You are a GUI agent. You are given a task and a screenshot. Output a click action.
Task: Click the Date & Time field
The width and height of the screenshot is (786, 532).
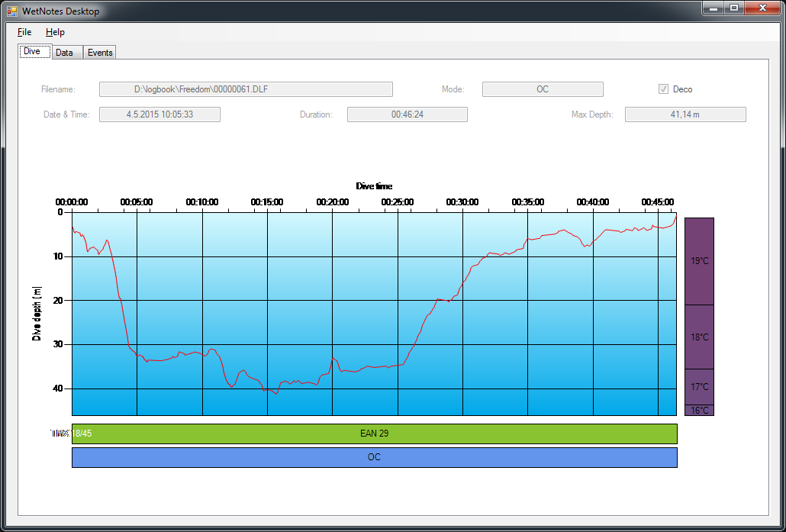click(159, 114)
